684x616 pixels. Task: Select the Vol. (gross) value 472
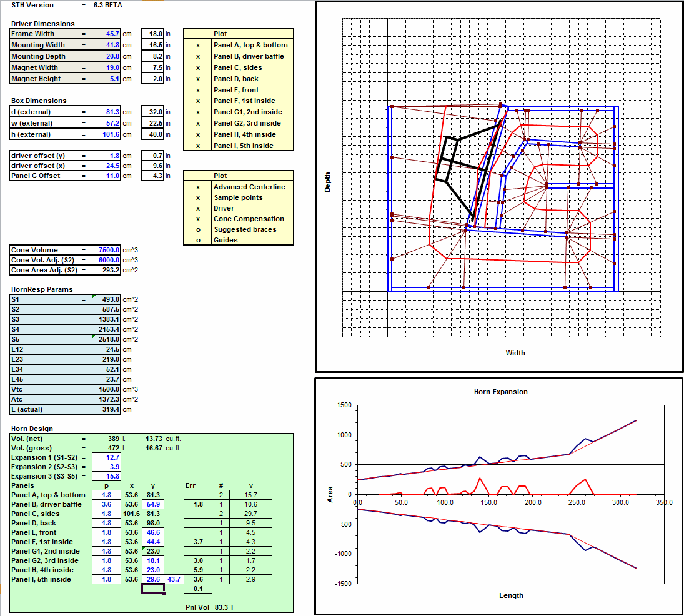coord(114,448)
